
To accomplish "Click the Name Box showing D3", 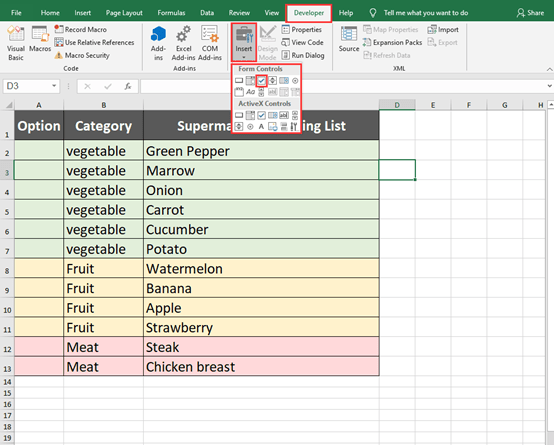I will (28, 86).
